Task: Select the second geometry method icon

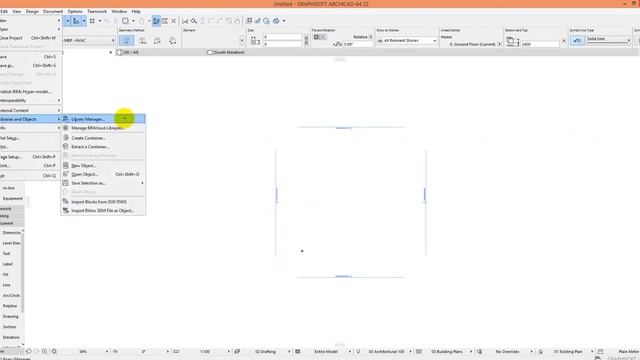Action: (x=142, y=40)
